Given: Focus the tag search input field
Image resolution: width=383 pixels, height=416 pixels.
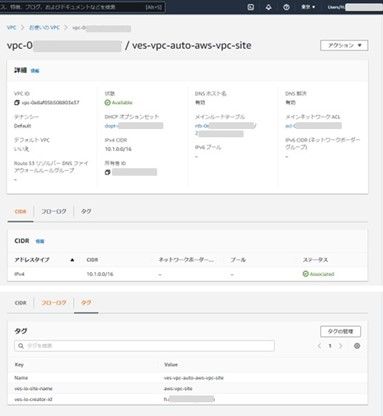Looking at the screenshot, I should [x=144, y=346].
